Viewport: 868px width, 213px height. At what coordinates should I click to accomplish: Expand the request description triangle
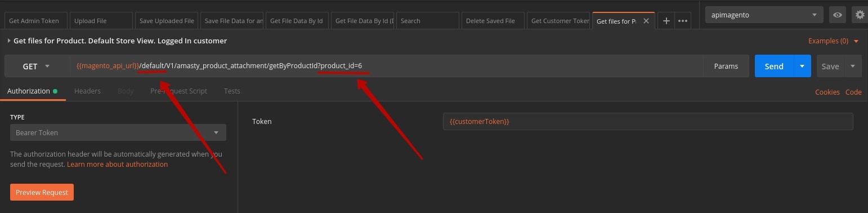tap(9, 41)
